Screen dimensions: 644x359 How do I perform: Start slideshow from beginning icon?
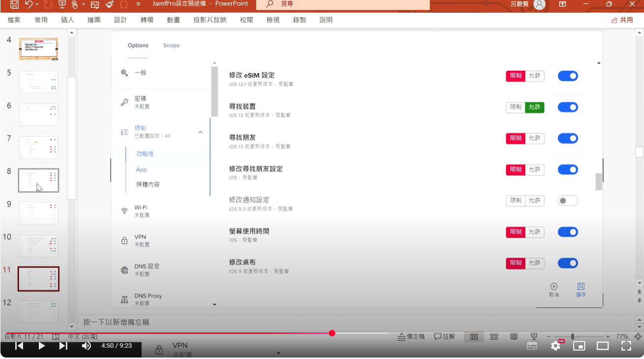click(x=62, y=4)
